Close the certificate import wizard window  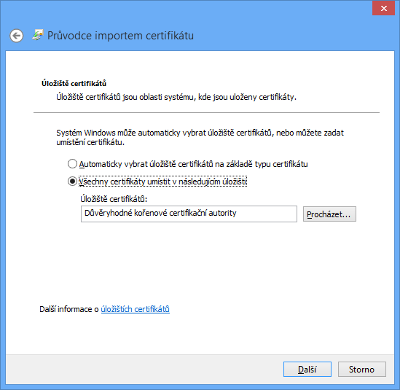point(383,8)
